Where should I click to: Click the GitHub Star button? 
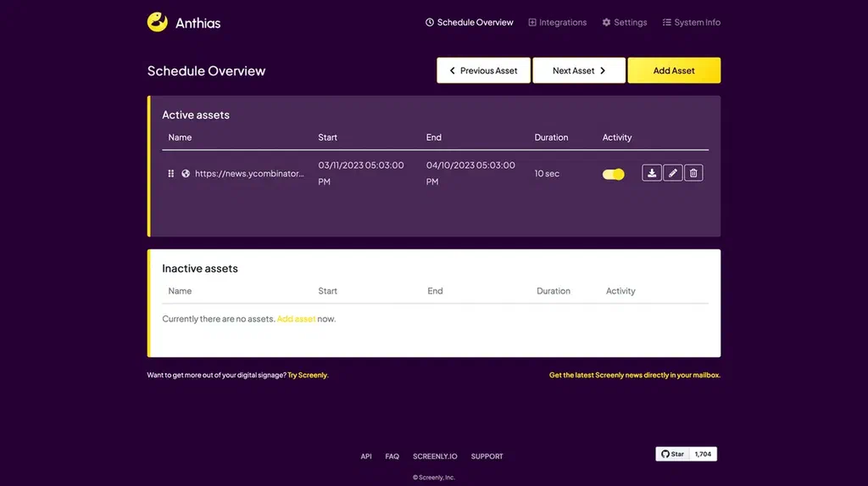coord(672,454)
